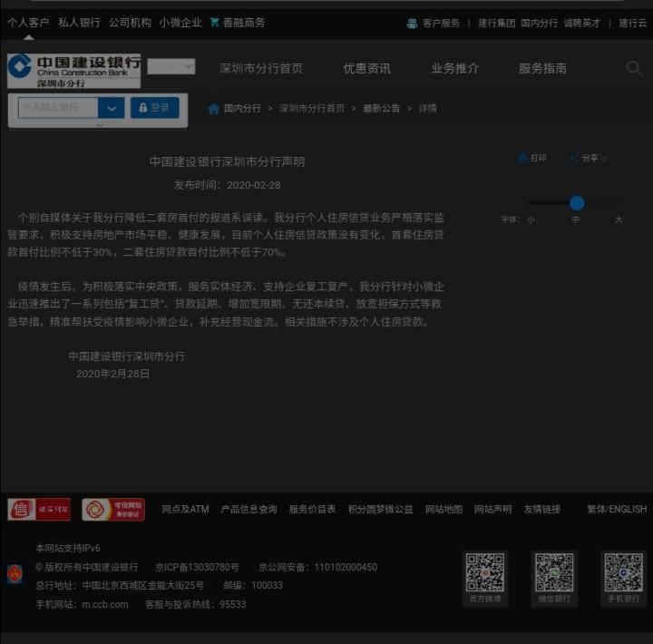The image size is (653, 644).
Task: Click 最新公告 in the breadcrumb
Action: tap(382, 109)
